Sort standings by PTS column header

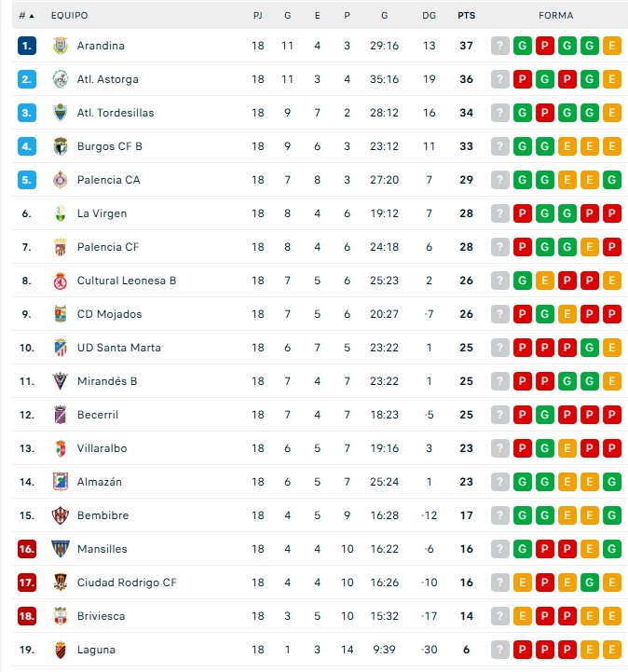(466, 16)
